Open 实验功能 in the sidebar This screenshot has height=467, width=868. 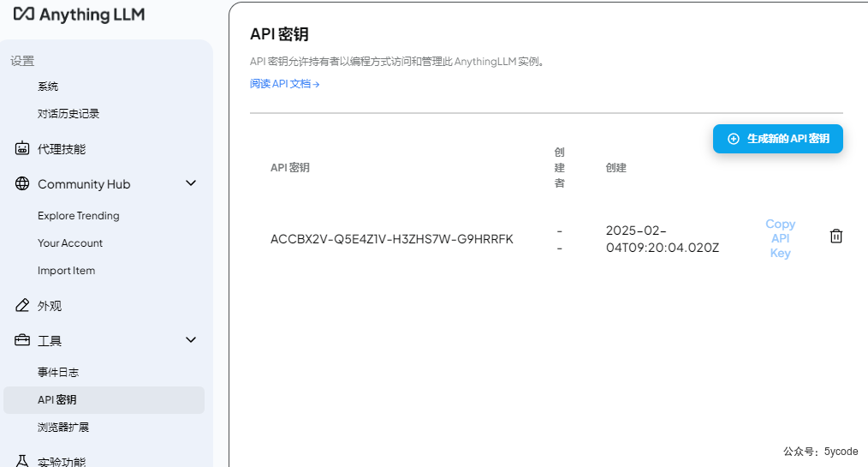62,462
